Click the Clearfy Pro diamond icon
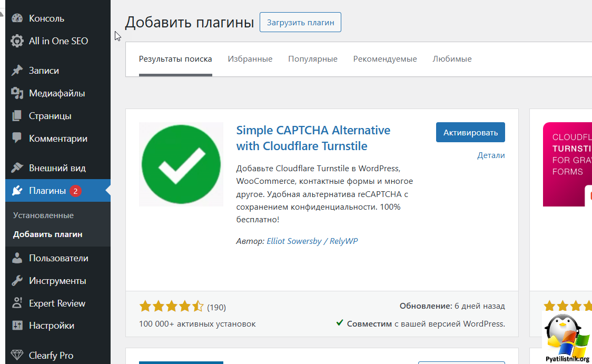 pos(17,356)
